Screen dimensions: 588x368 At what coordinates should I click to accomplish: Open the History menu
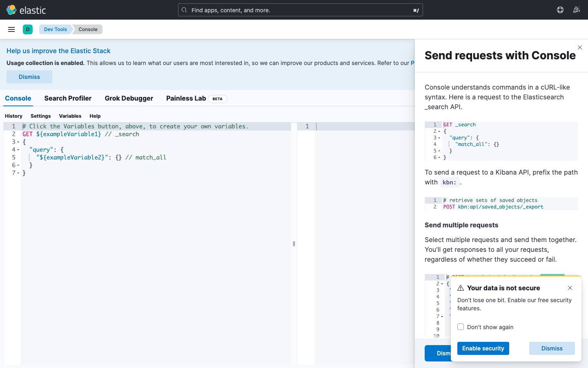point(13,116)
